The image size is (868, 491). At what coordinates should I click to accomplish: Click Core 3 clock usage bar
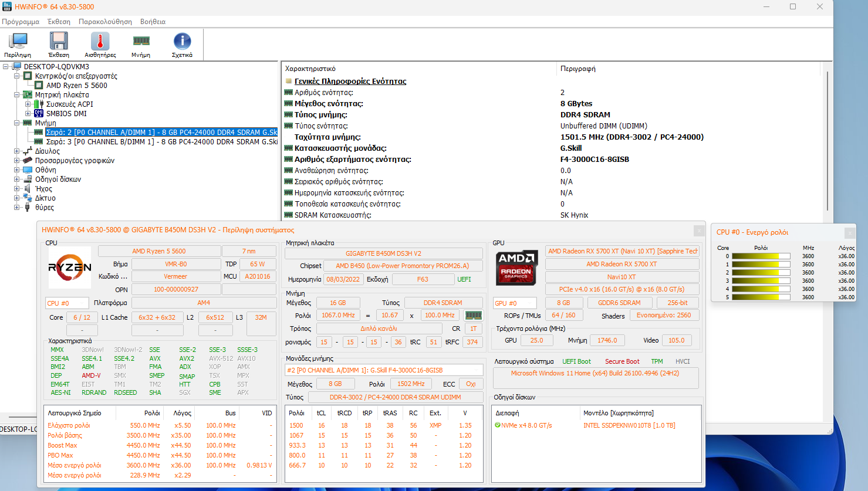pos(761,281)
